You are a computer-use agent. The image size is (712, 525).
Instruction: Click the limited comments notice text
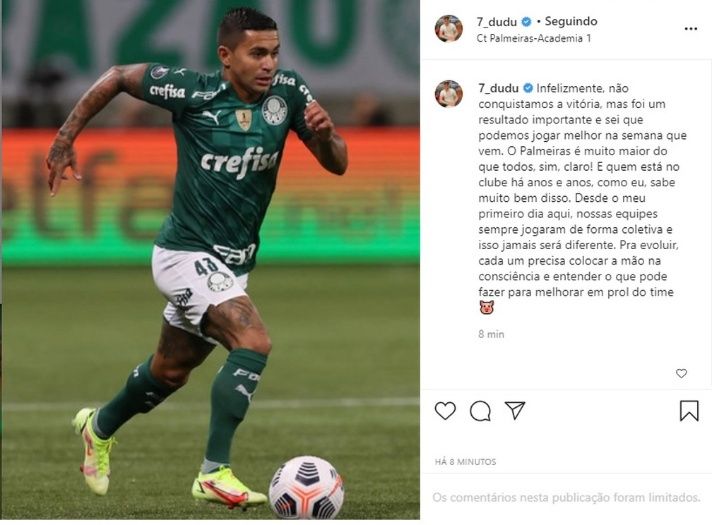(566, 497)
